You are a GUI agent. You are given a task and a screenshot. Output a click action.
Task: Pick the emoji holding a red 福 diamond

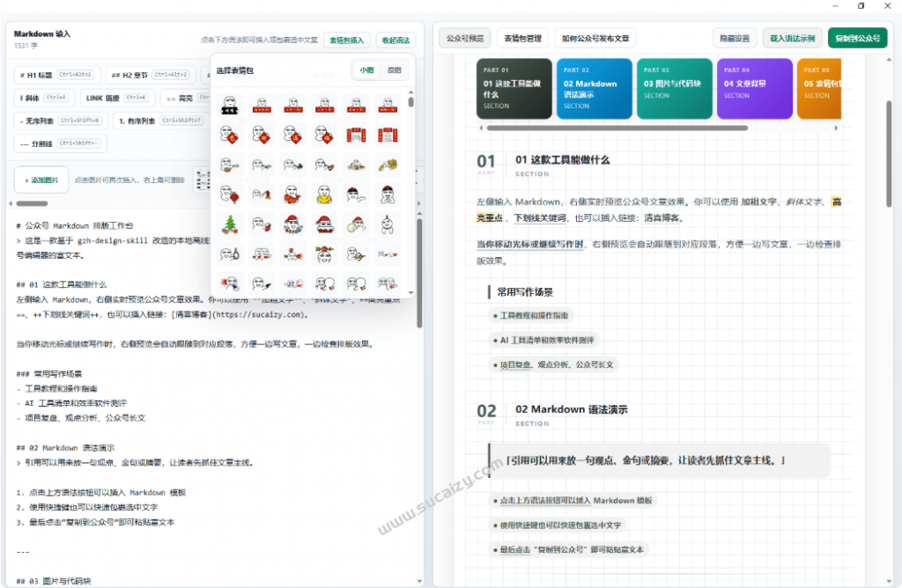coord(324,135)
